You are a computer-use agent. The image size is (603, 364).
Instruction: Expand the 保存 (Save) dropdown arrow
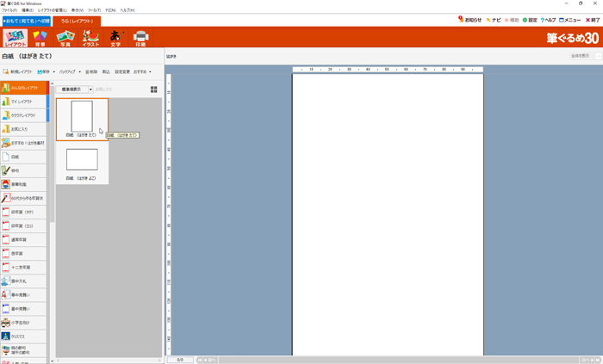[54, 72]
